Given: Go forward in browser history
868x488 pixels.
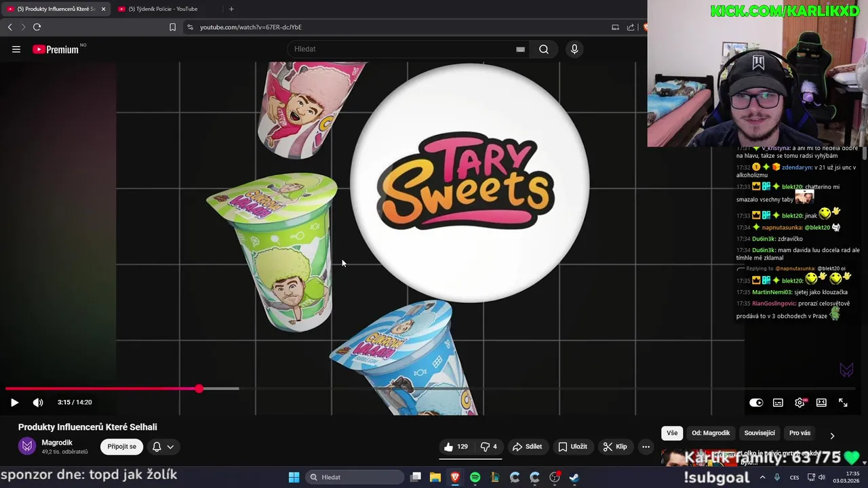Looking at the screenshot, I should coord(23,27).
